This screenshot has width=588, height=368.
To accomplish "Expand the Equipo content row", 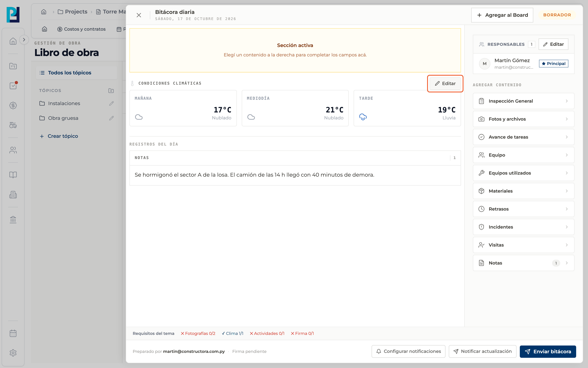I will [523, 155].
